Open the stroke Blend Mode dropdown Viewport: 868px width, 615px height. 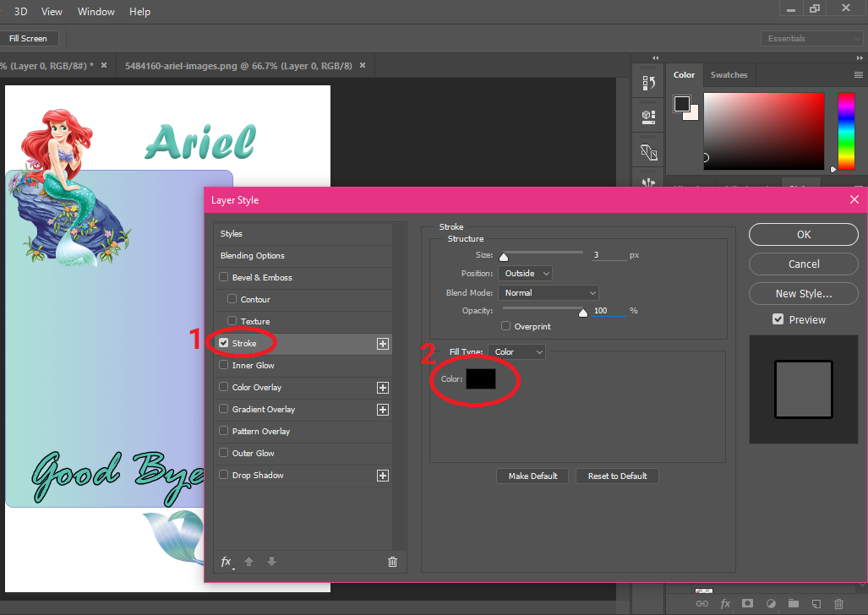tap(549, 293)
